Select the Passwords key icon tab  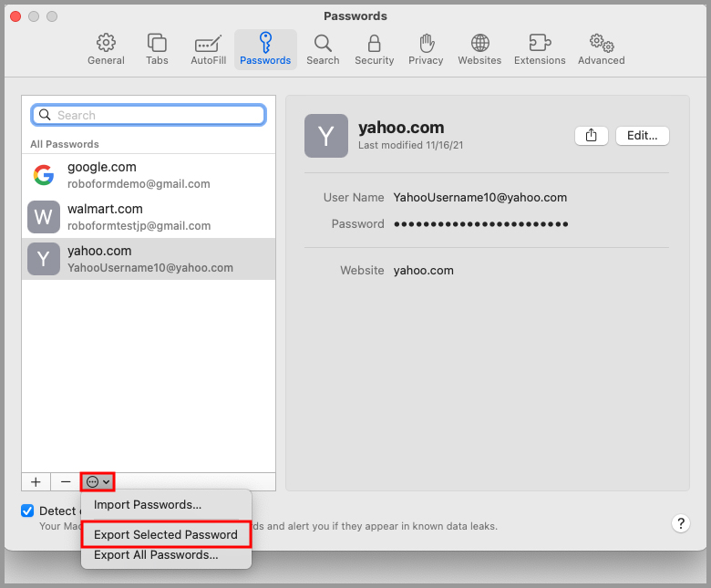(265, 49)
